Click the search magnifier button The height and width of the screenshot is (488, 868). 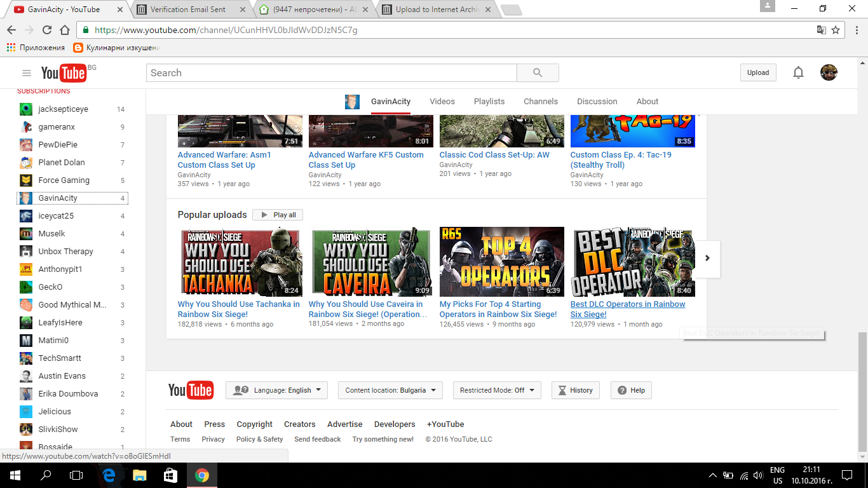(538, 72)
